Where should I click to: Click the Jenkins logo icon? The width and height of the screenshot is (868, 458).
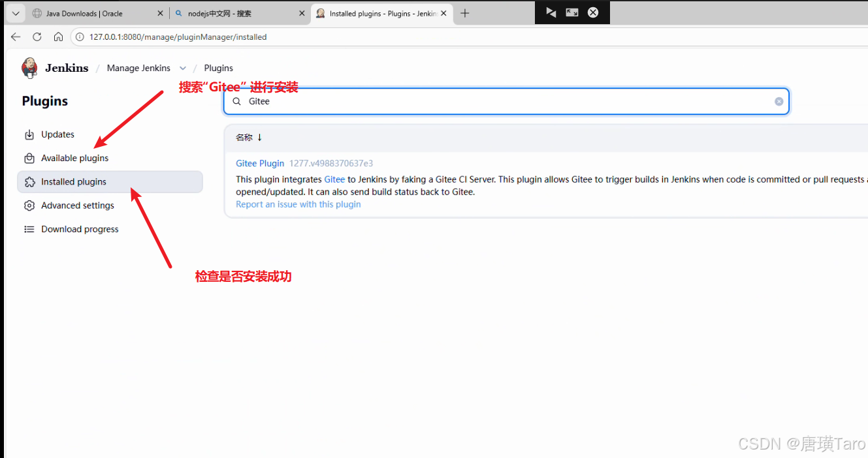(x=29, y=67)
